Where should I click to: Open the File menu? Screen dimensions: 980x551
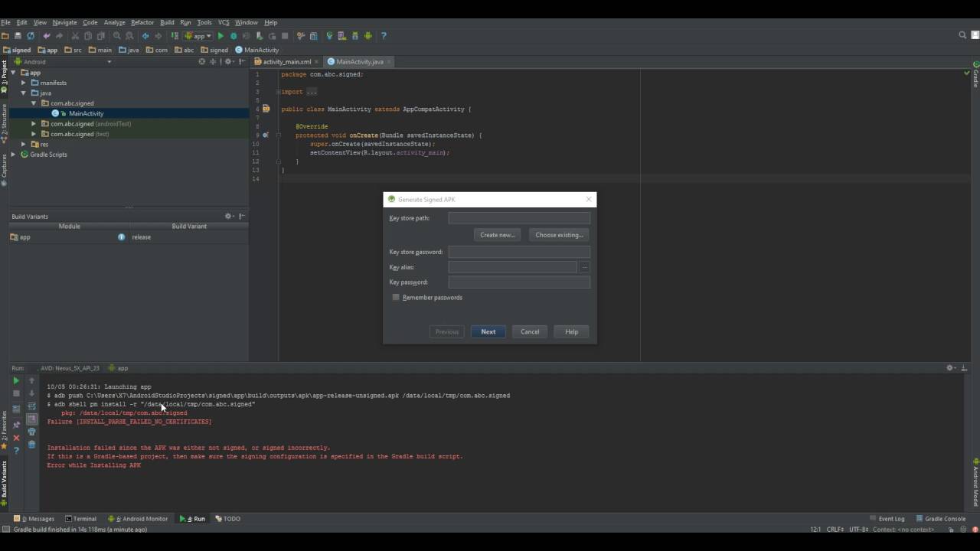tap(6, 23)
